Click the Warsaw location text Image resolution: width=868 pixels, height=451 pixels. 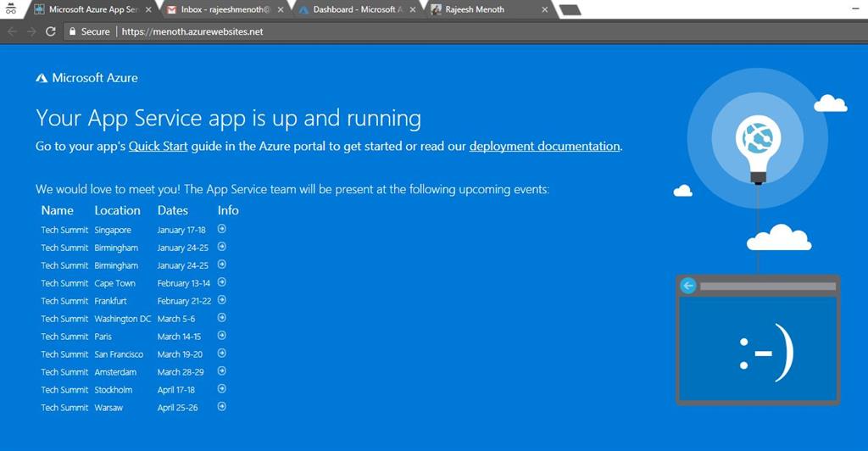point(108,407)
